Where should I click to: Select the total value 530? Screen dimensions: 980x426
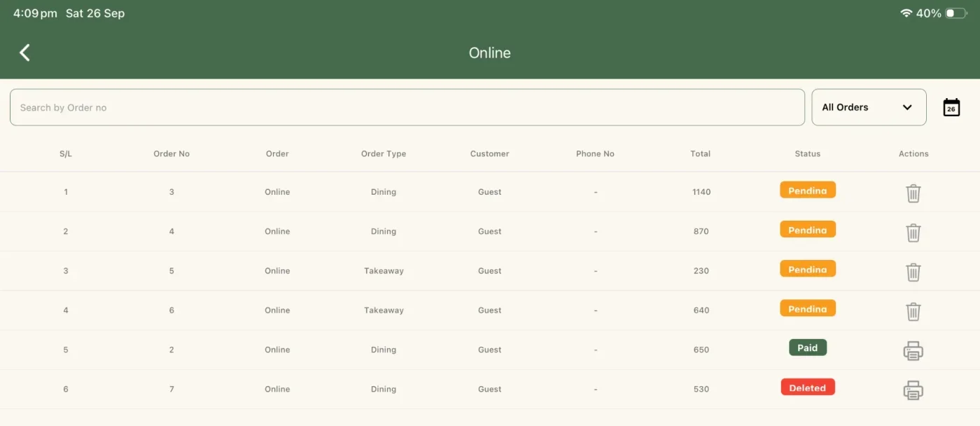[x=701, y=389]
